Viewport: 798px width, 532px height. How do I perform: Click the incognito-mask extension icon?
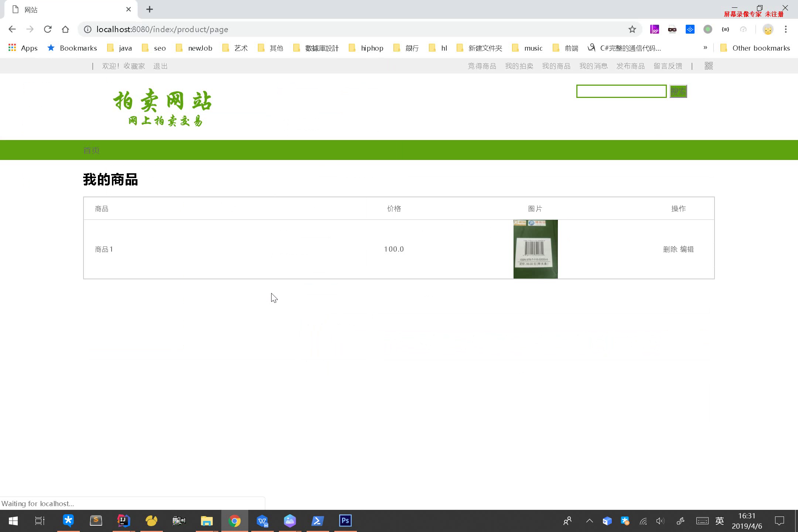click(672, 29)
